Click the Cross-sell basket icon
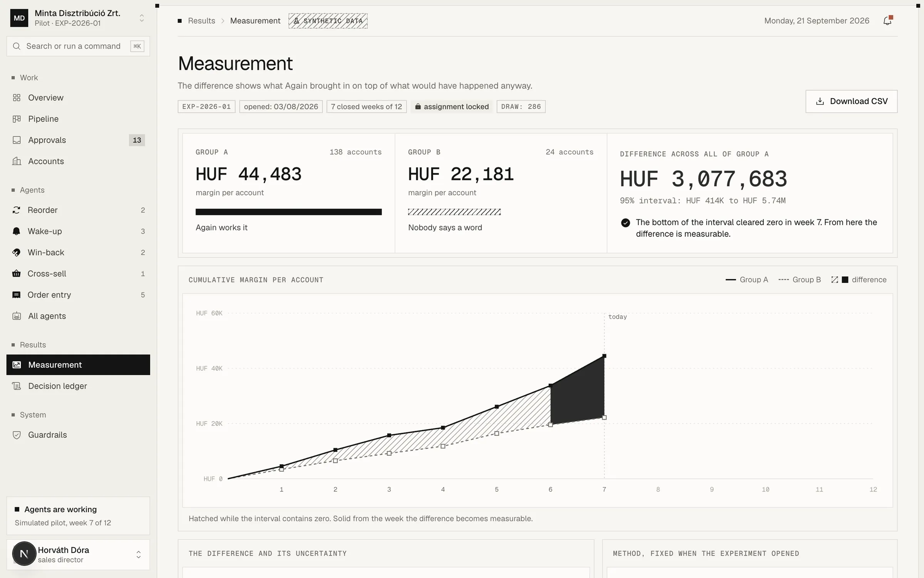This screenshot has width=924, height=578. tap(16, 274)
